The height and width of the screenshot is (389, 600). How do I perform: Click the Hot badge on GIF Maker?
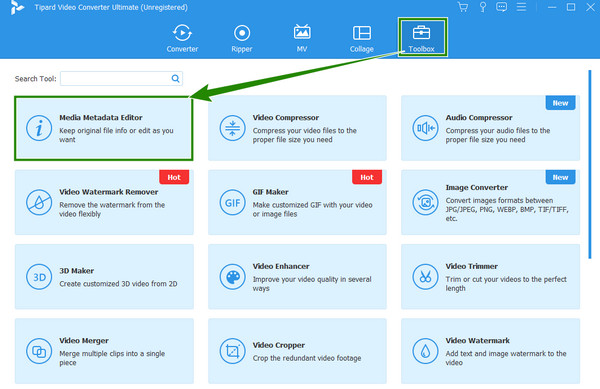pyautogui.click(x=367, y=177)
